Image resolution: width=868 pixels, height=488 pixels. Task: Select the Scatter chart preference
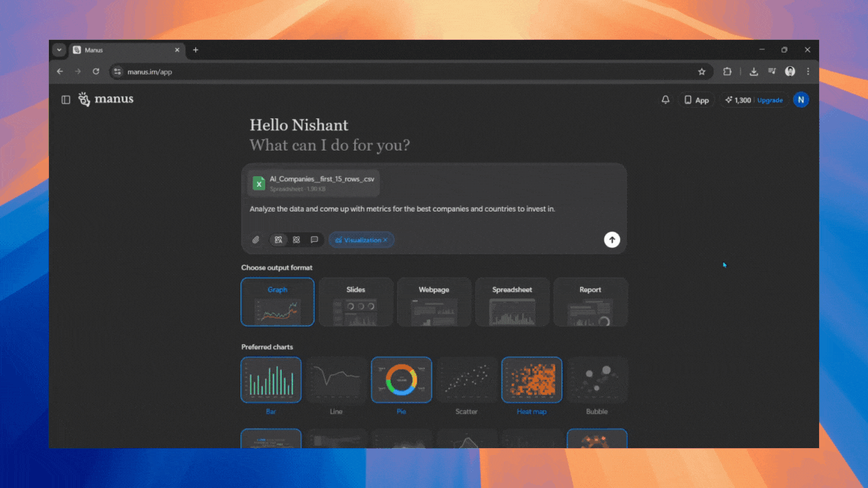pyautogui.click(x=466, y=380)
